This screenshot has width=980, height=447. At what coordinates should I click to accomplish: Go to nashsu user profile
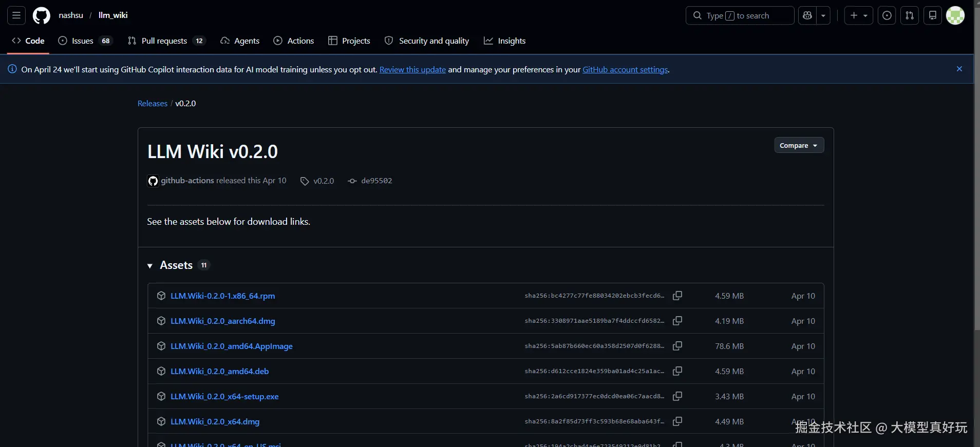tap(71, 15)
